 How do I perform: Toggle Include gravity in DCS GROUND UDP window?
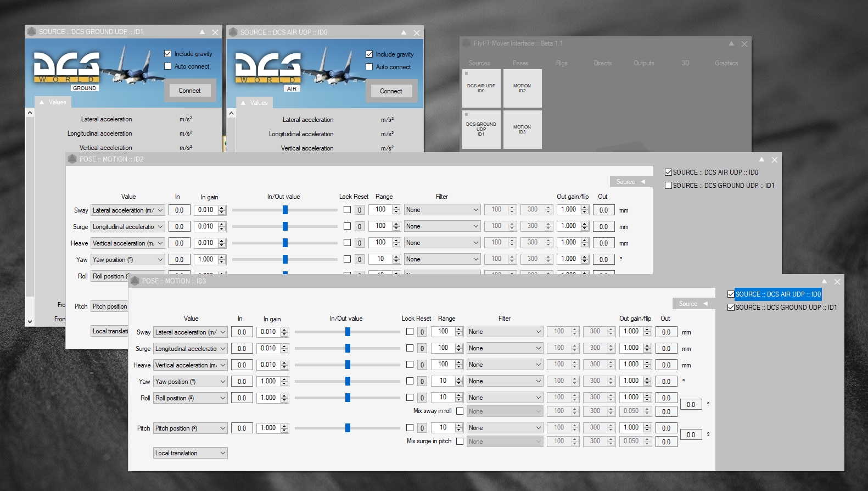[168, 54]
